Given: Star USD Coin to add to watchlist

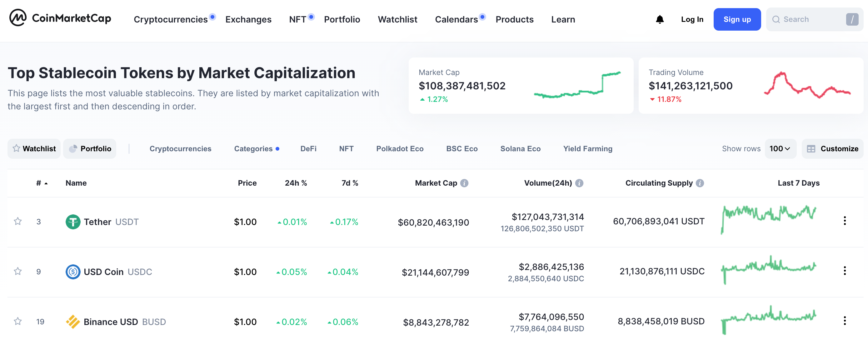Looking at the screenshot, I should pos(18,271).
